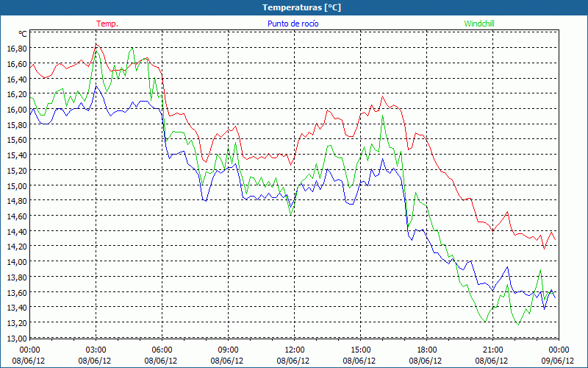Click the Temperaturas [°C] chart title
Screen dimensions: 588x368
tap(301, 7)
